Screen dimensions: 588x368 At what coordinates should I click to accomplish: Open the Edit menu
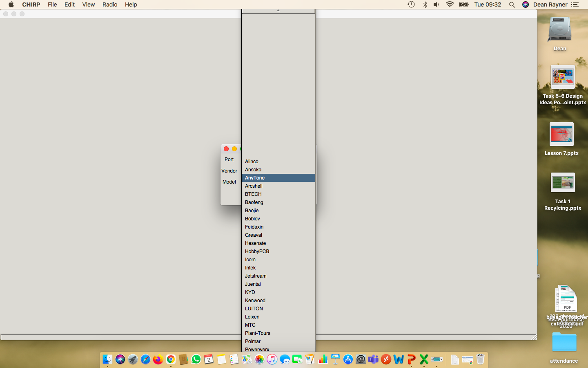[69, 4]
